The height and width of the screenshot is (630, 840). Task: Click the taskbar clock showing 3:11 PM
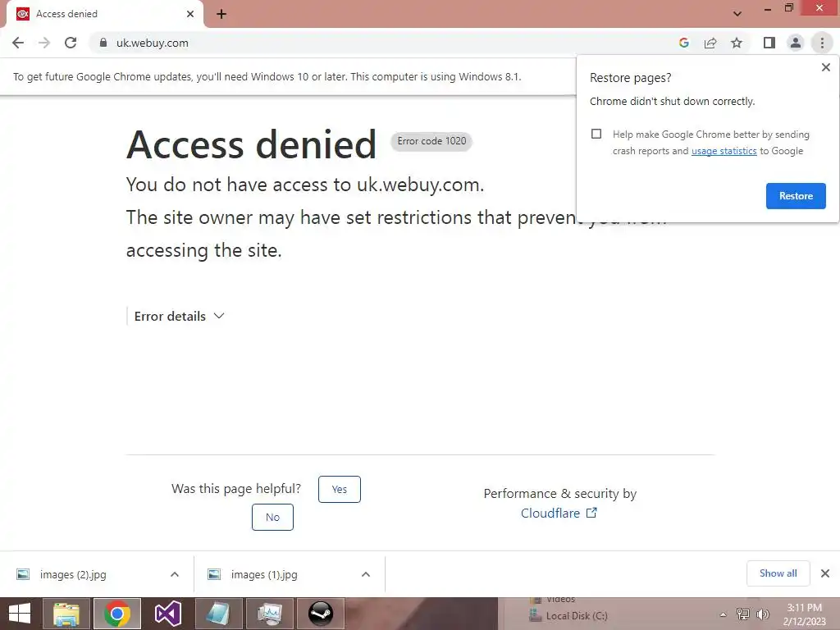(804, 614)
